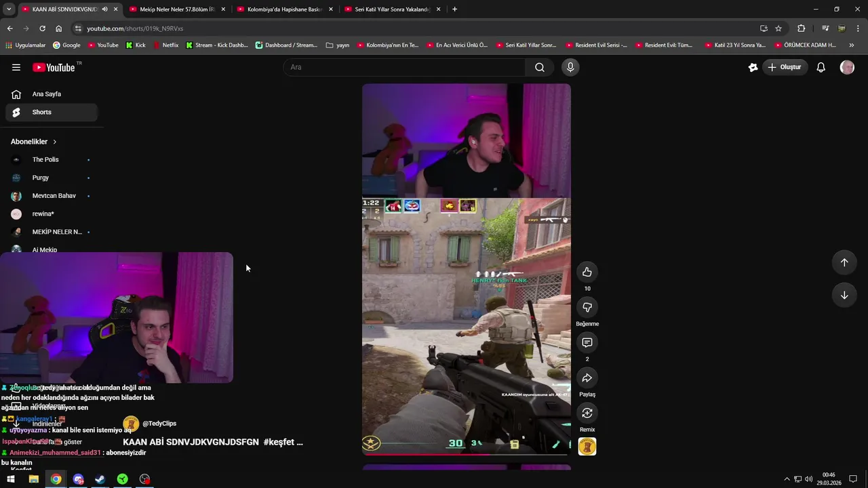
Task: Click in the Ara search field
Action: coord(404,67)
